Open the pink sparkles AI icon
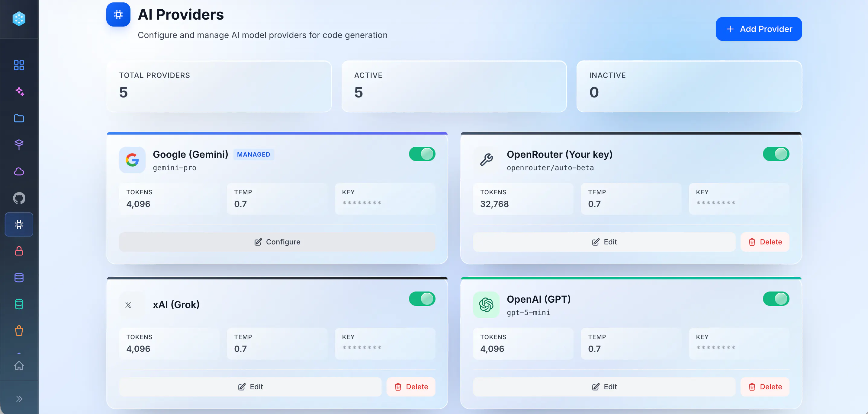Image resolution: width=868 pixels, height=414 pixels. pyautogui.click(x=19, y=91)
